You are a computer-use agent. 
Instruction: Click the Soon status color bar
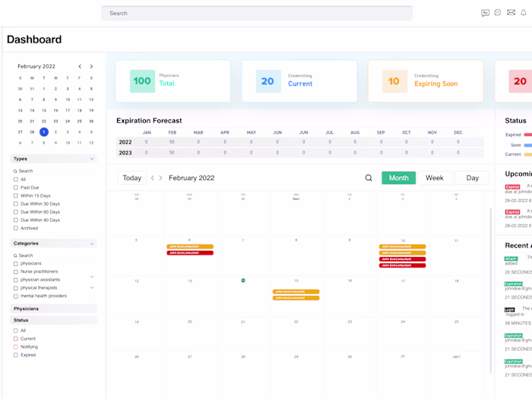[528, 145]
